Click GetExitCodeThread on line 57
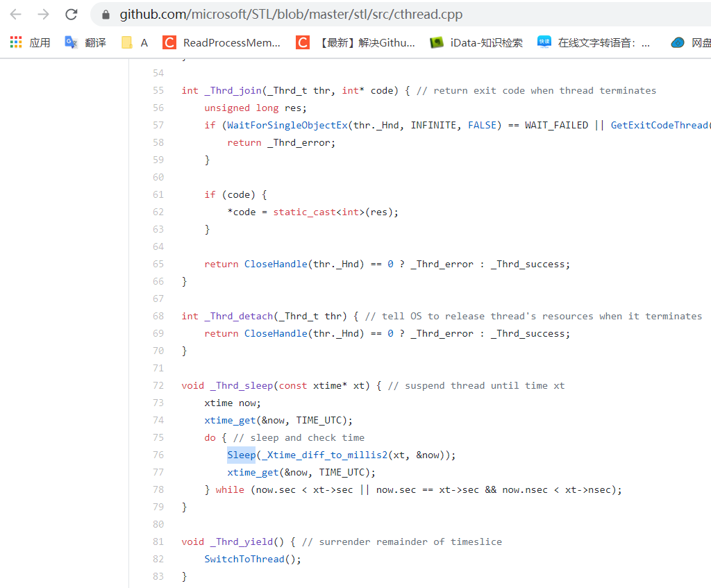 click(x=660, y=125)
